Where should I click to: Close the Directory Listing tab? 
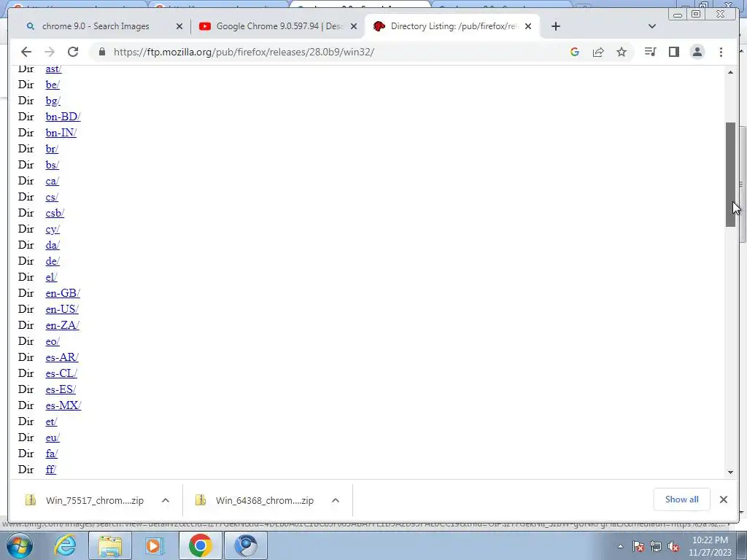click(528, 26)
